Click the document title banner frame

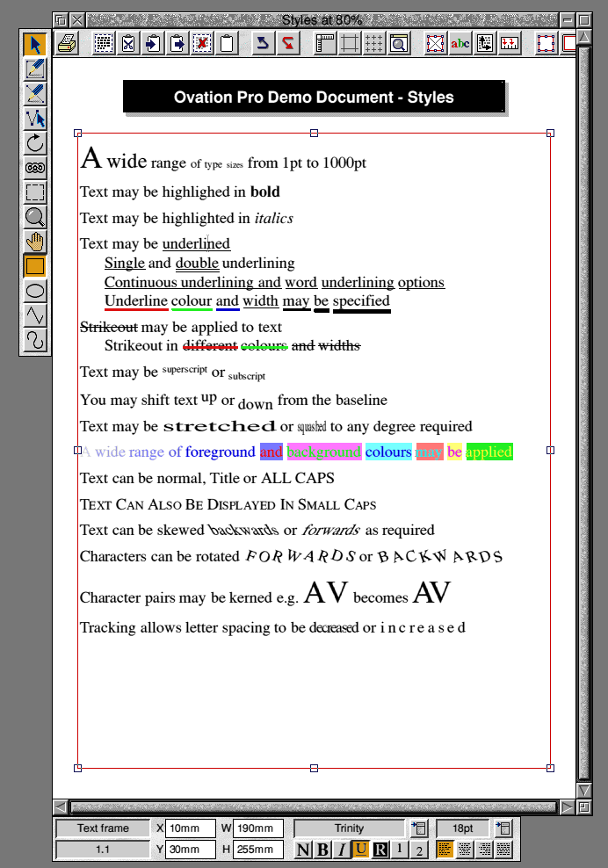click(314, 97)
